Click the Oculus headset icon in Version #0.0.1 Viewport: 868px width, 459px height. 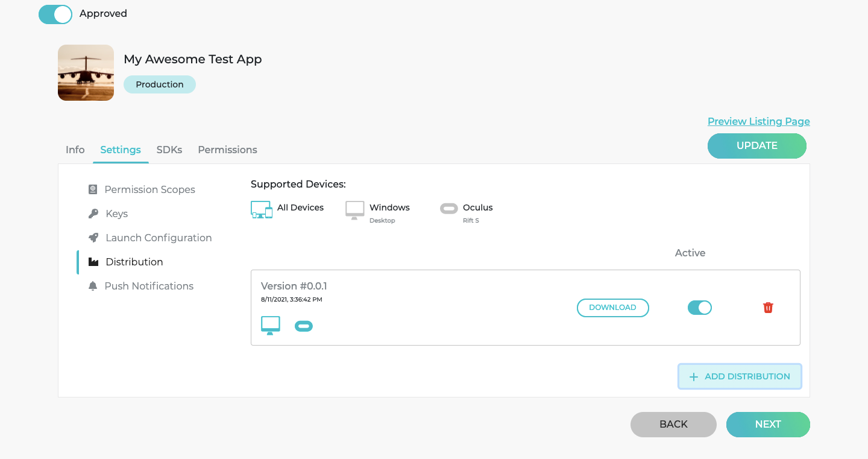(304, 326)
